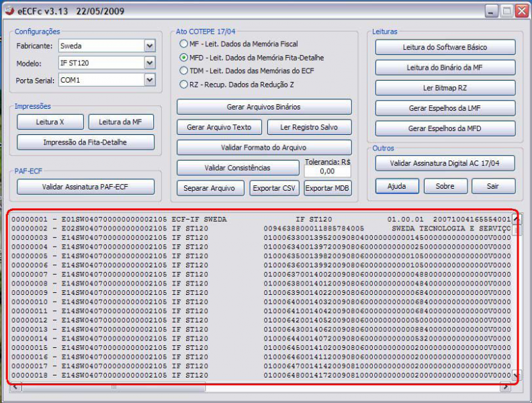Click the horizontal scroll left arrow

coord(15,388)
